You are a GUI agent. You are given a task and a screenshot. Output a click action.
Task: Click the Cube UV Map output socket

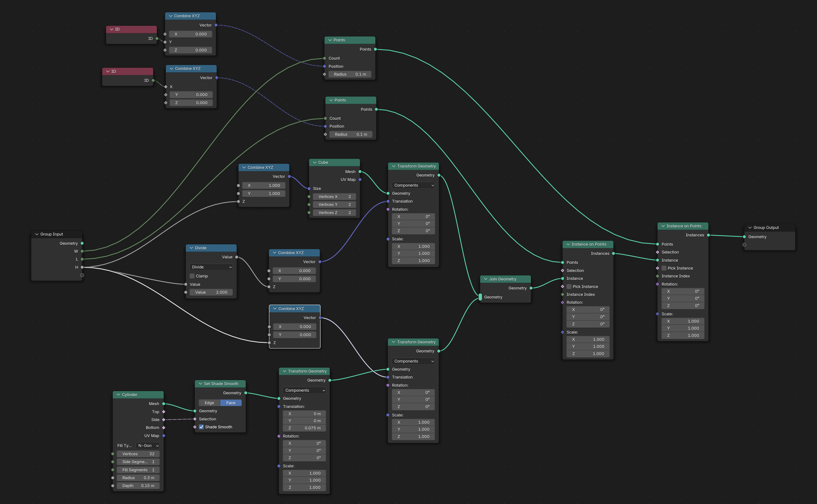[360, 180]
